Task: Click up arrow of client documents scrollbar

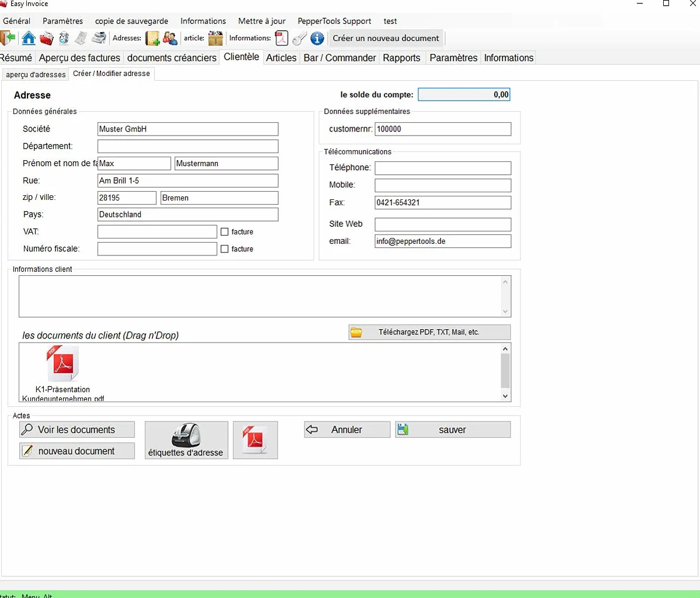Action: (x=505, y=349)
